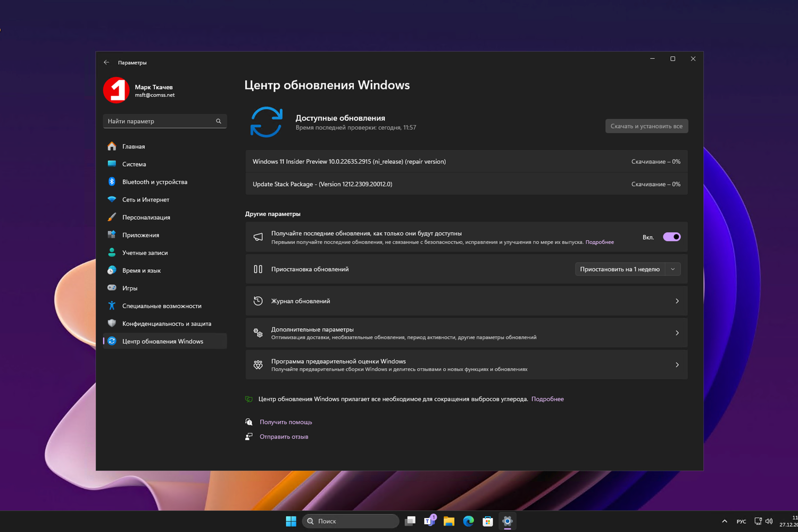This screenshot has width=798, height=532.
Task: Expand Дополнительные параметры with its chevron
Action: pyautogui.click(x=677, y=333)
